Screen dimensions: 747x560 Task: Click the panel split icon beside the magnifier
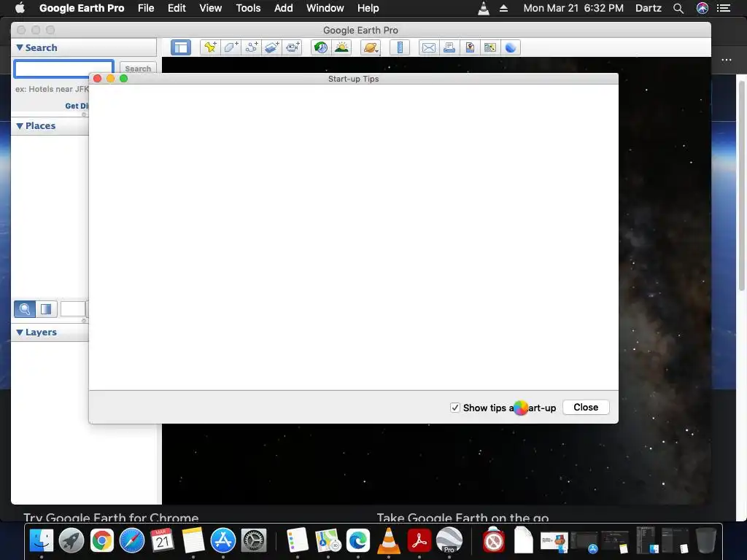[46, 309]
